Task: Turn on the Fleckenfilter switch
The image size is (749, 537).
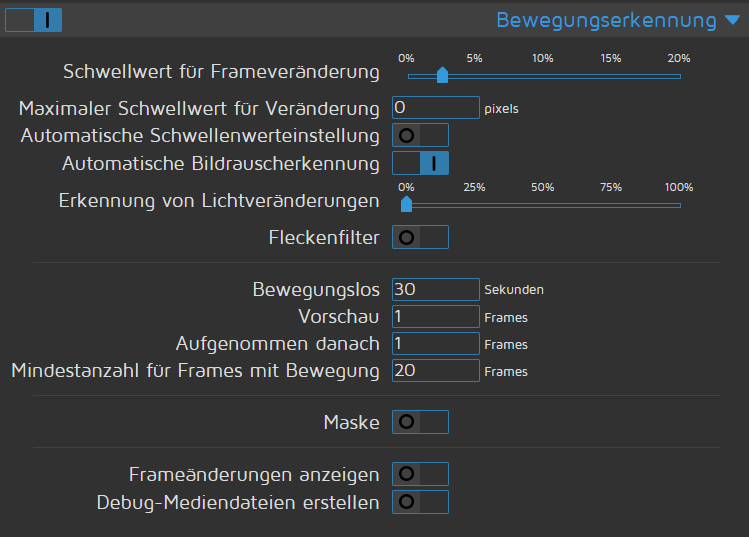Action: point(420,237)
